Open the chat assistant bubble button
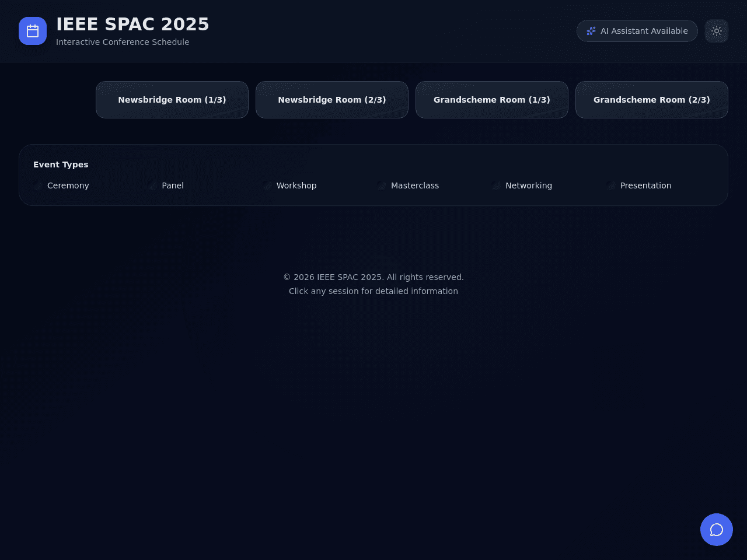The height and width of the screenshot is (560, 747). point(717,530)
